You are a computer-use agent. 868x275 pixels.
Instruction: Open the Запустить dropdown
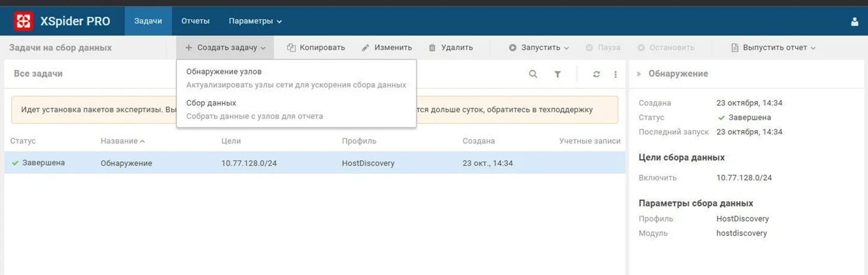(x=539, y=48)
